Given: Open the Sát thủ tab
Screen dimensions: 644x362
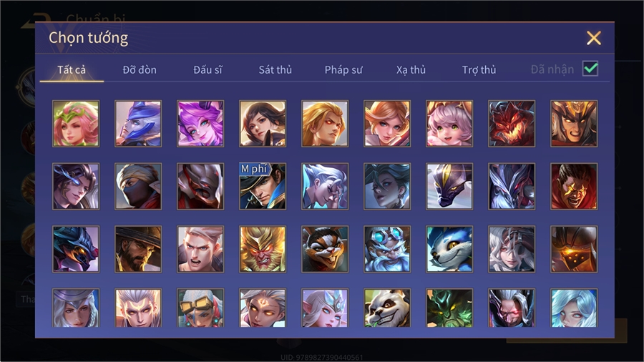Looking at the screenshot, I should tap(275, 70).
